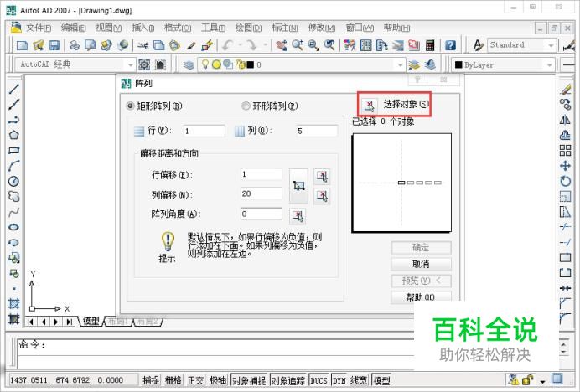This screenshot has height=392, width=580.
Task: Pick both offsets unit cell icon
Action: (298, 186)
